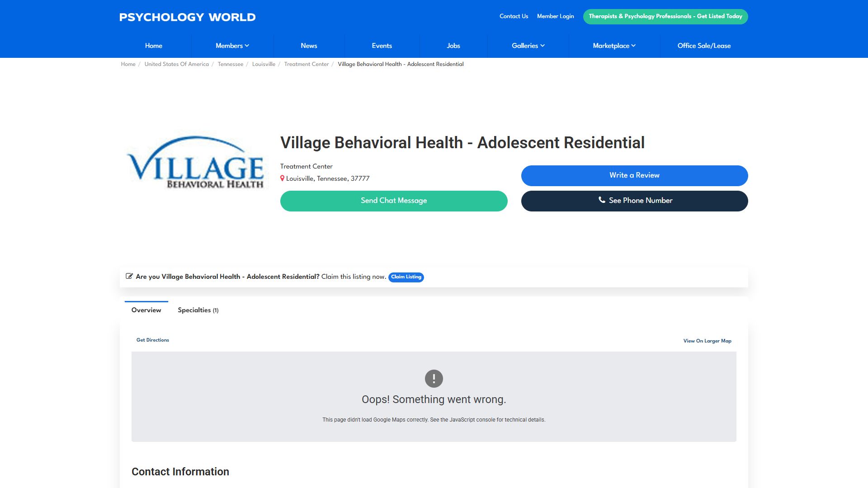The image size is (868, 488).
Task: Click the Tennessee breadcrumb link
Action: pyautogui.click(x=231, y=64)
